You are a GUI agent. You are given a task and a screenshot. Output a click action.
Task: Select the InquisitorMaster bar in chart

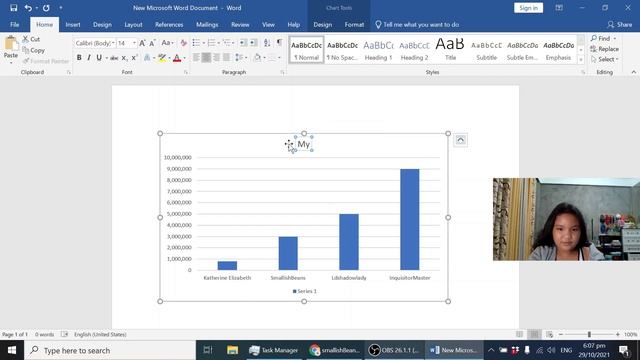coord(409,219)
